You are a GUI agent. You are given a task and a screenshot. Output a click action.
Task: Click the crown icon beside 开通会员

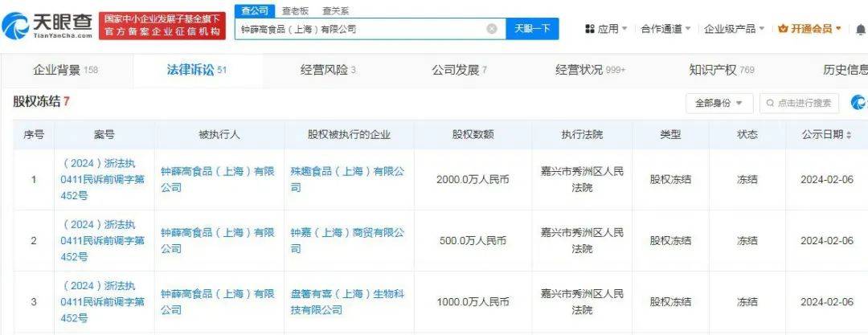coord(783,29)
